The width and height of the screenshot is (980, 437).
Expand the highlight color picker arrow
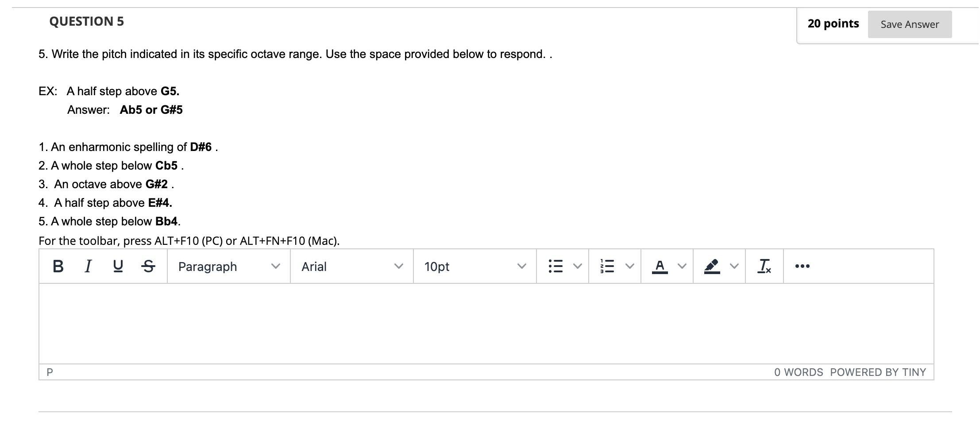[x=734, y=266]
